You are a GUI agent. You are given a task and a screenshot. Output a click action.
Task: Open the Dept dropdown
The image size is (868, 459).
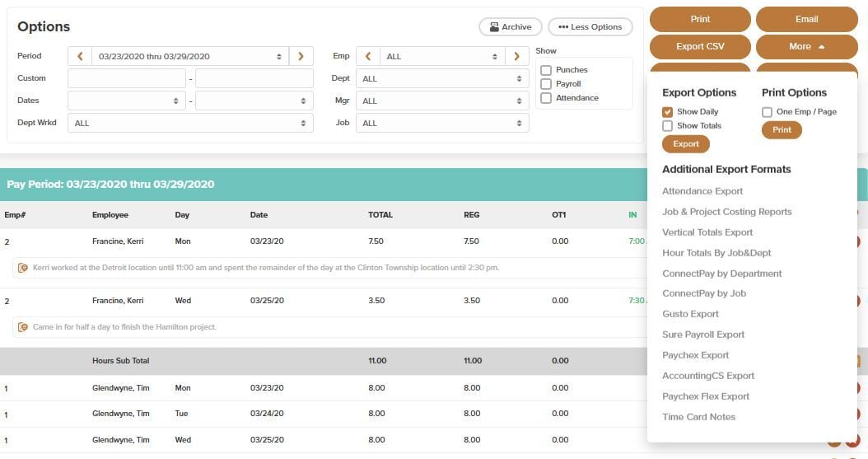(x=441, y=78)
